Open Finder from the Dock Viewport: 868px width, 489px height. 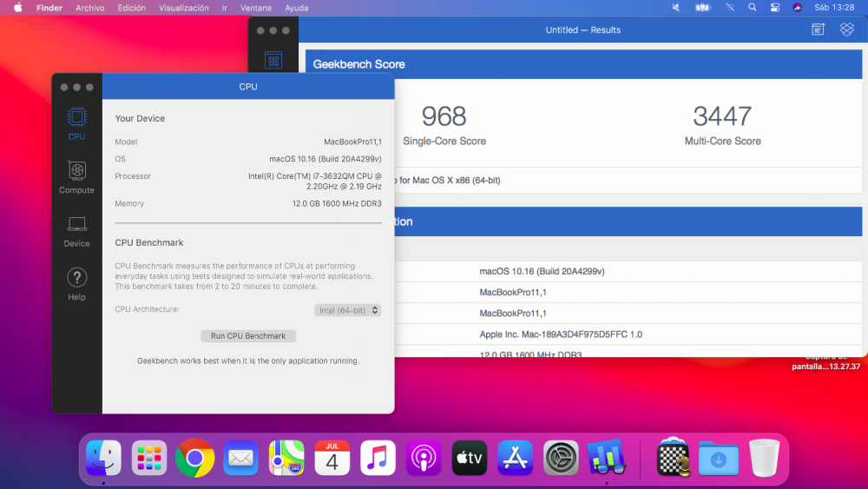click(x=103, y=458)
